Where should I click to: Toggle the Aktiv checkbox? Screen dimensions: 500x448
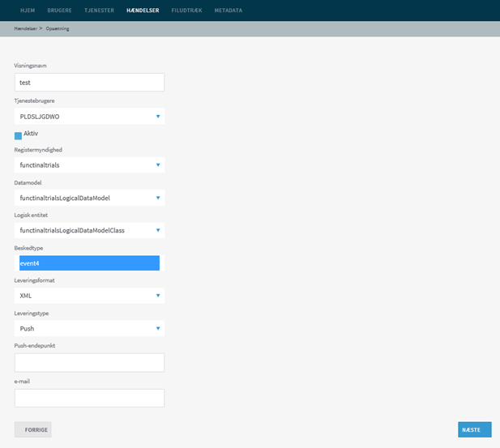(x=18, y=136)
